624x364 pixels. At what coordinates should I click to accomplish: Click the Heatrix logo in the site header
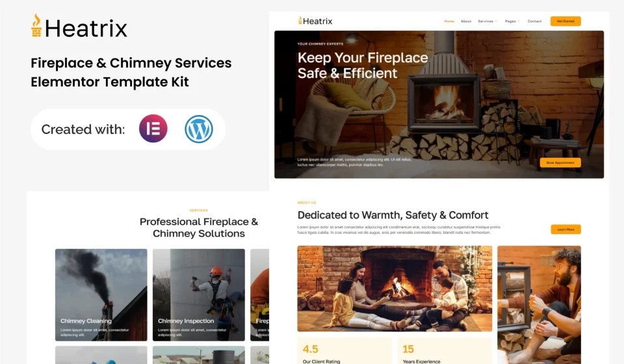point(315,21)
